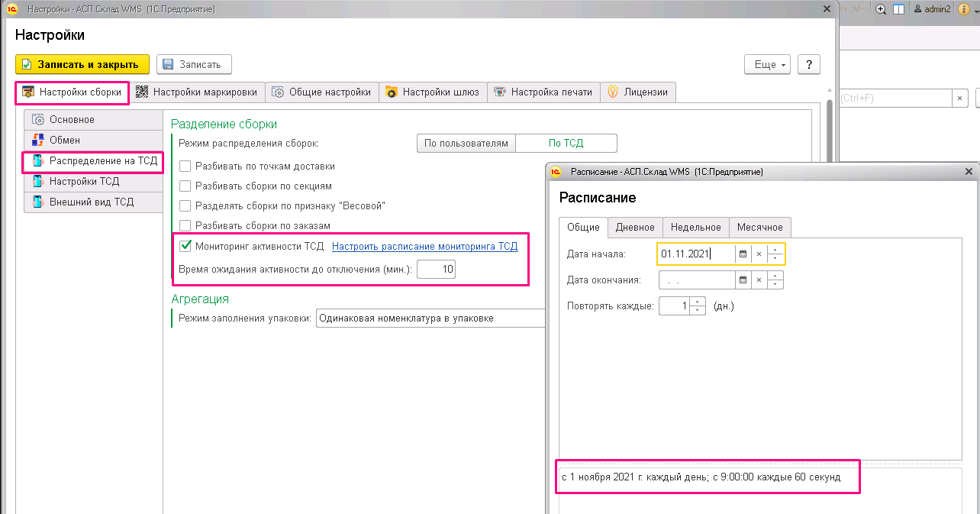This screenshot has width=980, height=514.
Task: Switch to Общие настройки tab
Action: click(x=322, y=92)
